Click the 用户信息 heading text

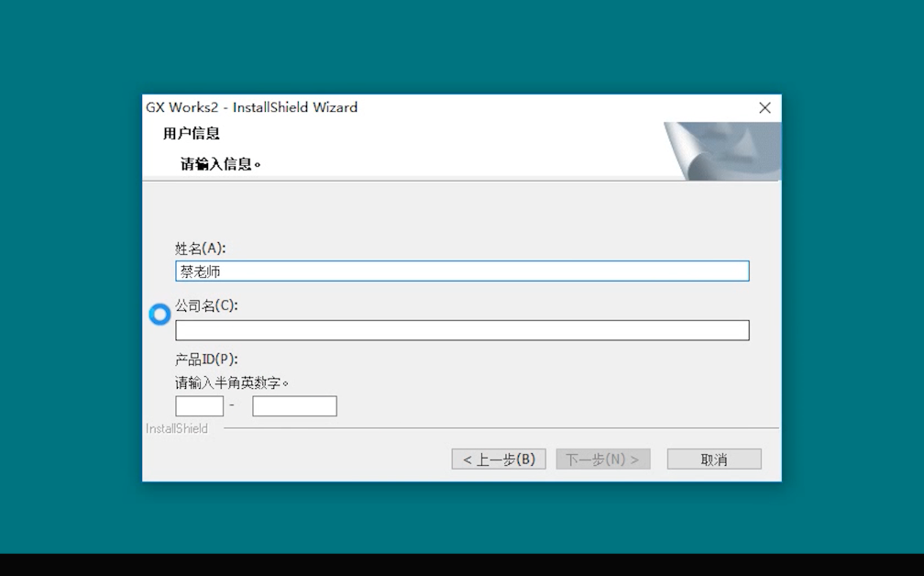tap(192, 133)
